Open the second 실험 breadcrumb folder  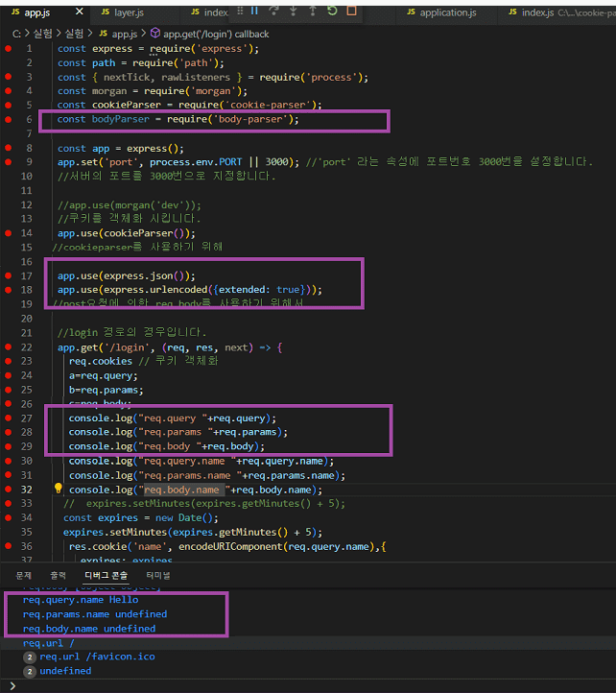pyautogui.click(x=74, y=34)
